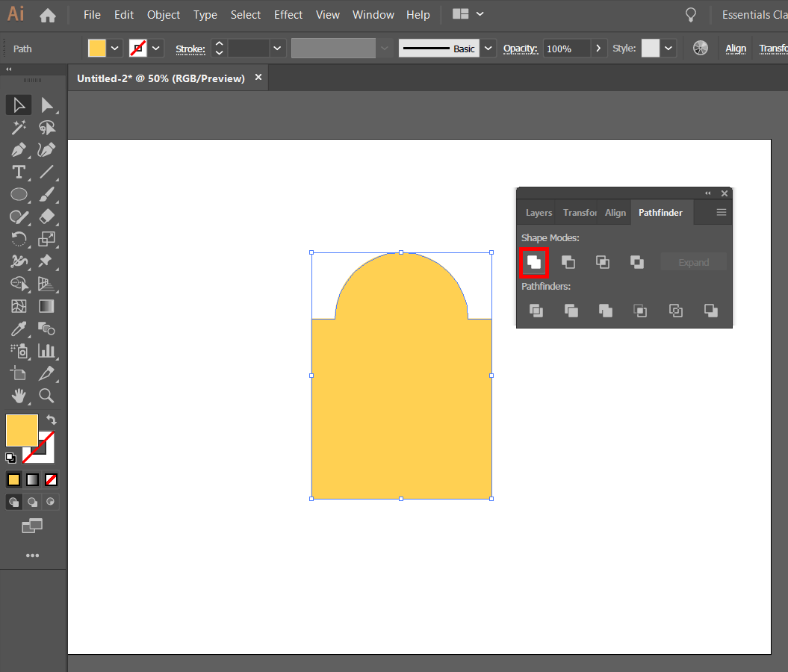Open the Pathfinder panel menu
The height and width of the screenshot is (672, 788).
tap(721, 212)
